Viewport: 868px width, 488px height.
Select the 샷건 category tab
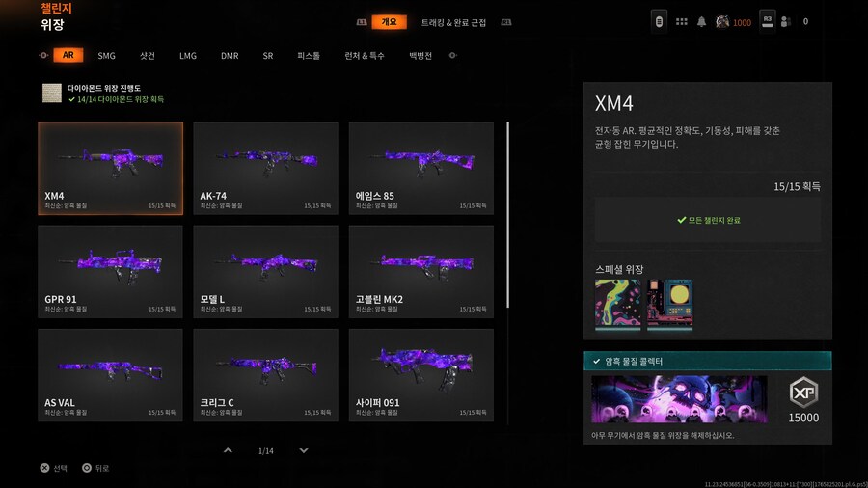[x=148, y=56]
